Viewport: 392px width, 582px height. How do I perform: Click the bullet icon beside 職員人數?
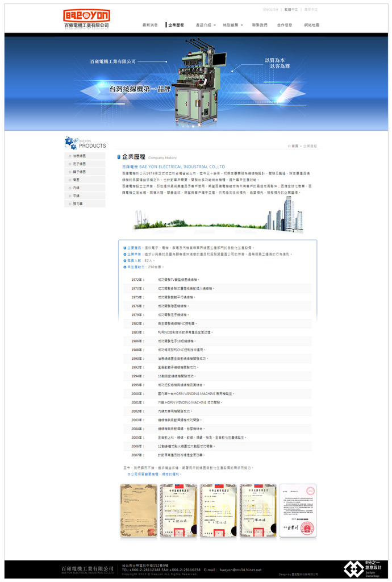[125, 260]
